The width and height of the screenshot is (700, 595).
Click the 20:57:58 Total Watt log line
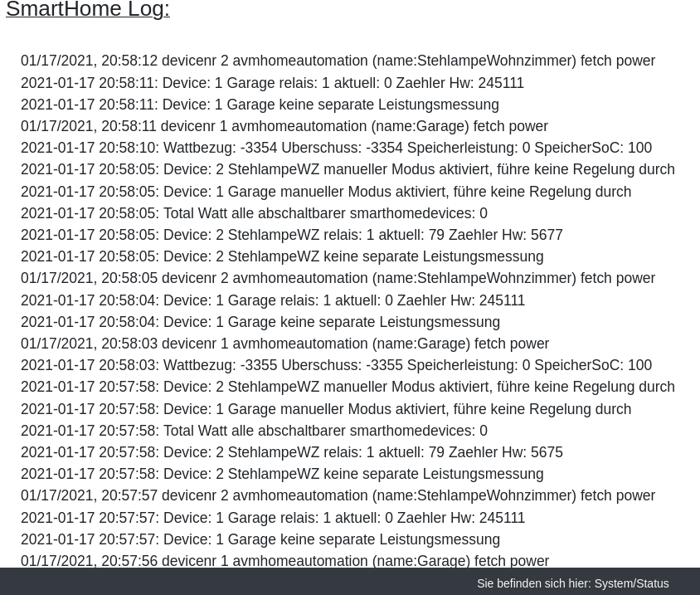coord(254,431)
